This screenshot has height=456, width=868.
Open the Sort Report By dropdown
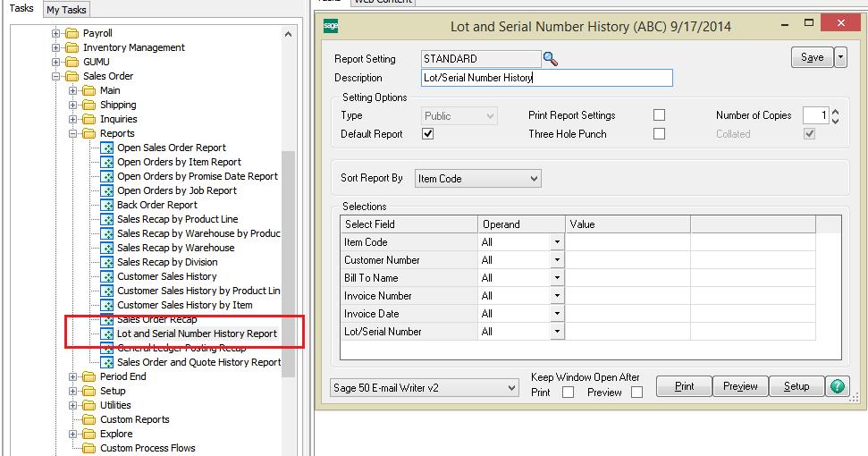(x=477, y=179)
